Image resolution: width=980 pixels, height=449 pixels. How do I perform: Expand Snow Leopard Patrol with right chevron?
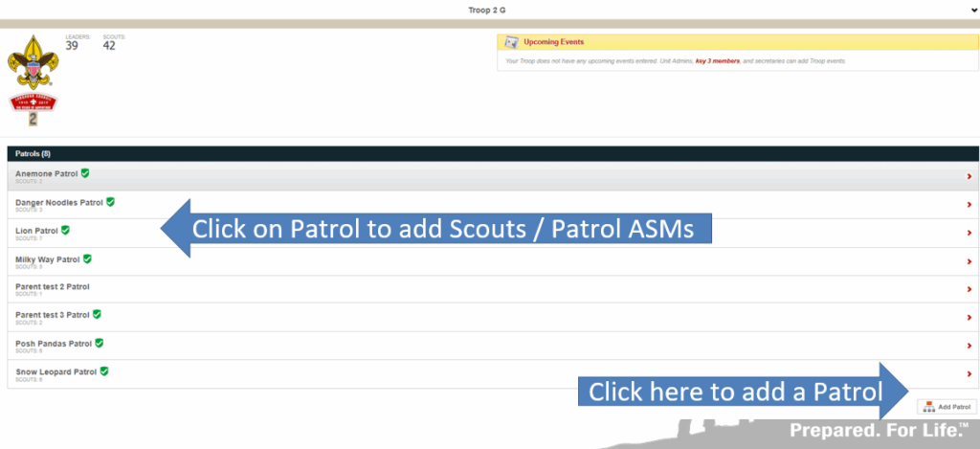[x=969, y=374]
